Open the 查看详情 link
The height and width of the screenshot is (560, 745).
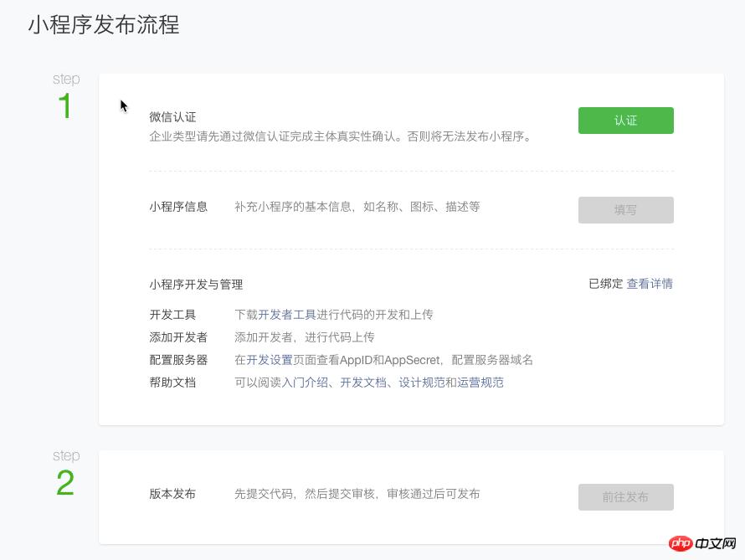click(650, 284)
